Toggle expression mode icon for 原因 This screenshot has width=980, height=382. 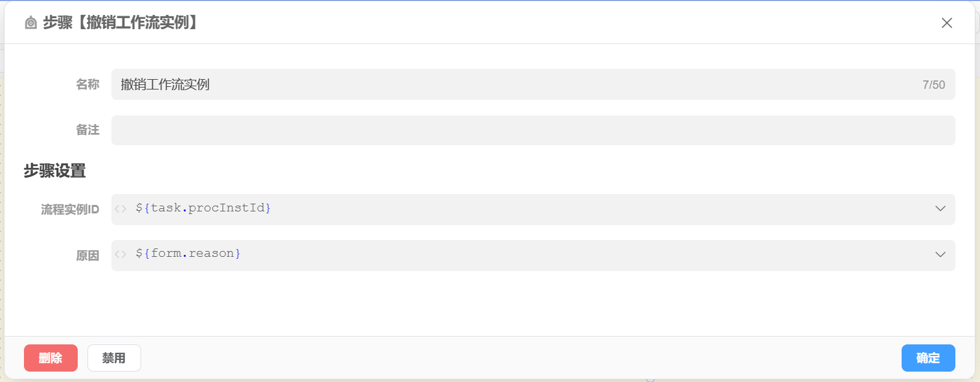click(121, 254)
